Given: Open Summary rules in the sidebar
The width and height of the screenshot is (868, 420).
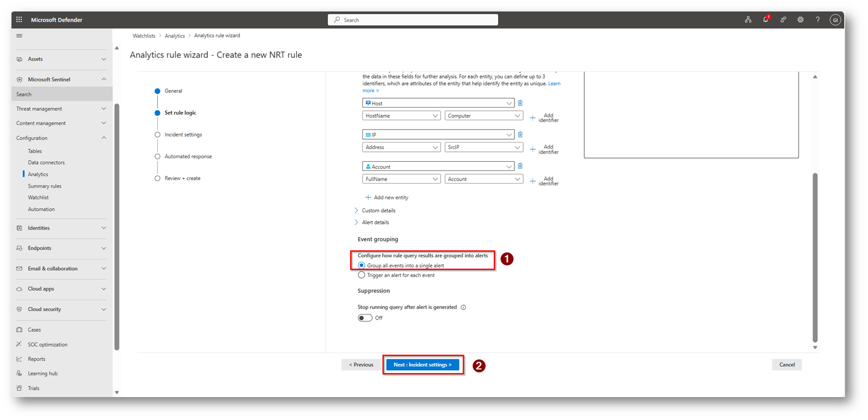Looking at the screenshot, I should point(45,186).
